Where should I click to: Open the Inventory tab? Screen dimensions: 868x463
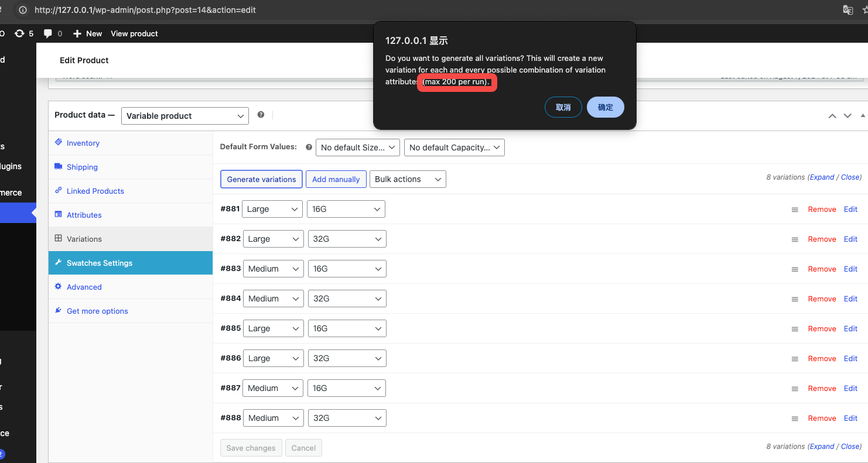coord(83,143)
